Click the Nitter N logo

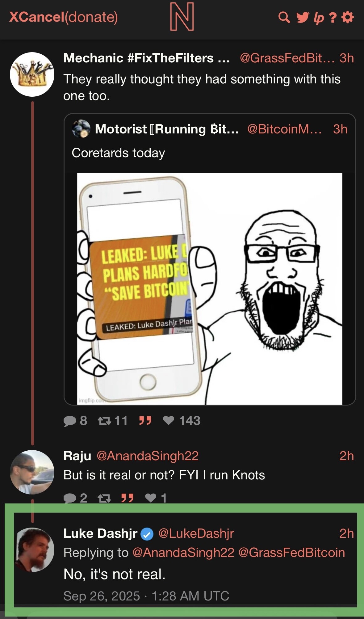click(x=182, y=17)
